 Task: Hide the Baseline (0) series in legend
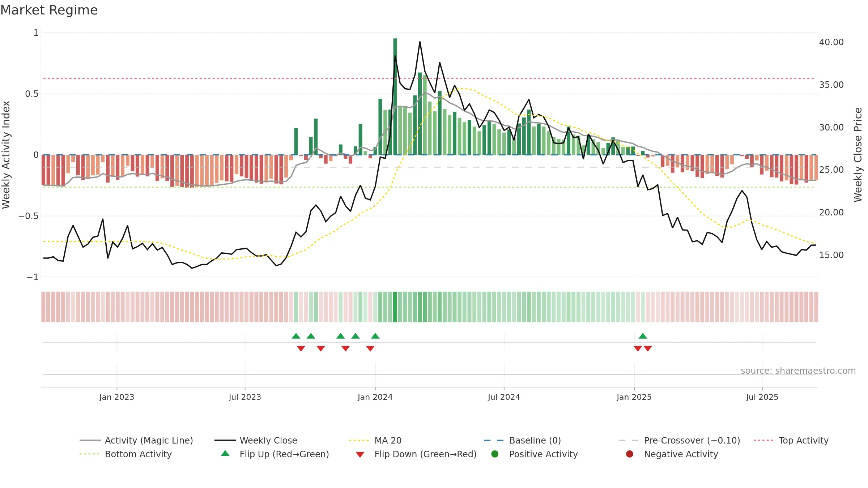pos(522,440)
